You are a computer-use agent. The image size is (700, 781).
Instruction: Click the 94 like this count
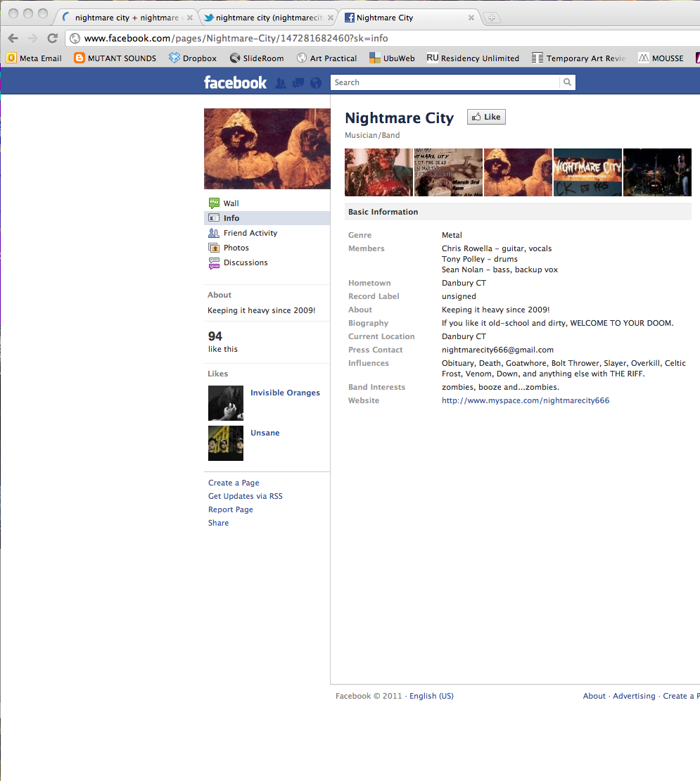click(222, 342)
